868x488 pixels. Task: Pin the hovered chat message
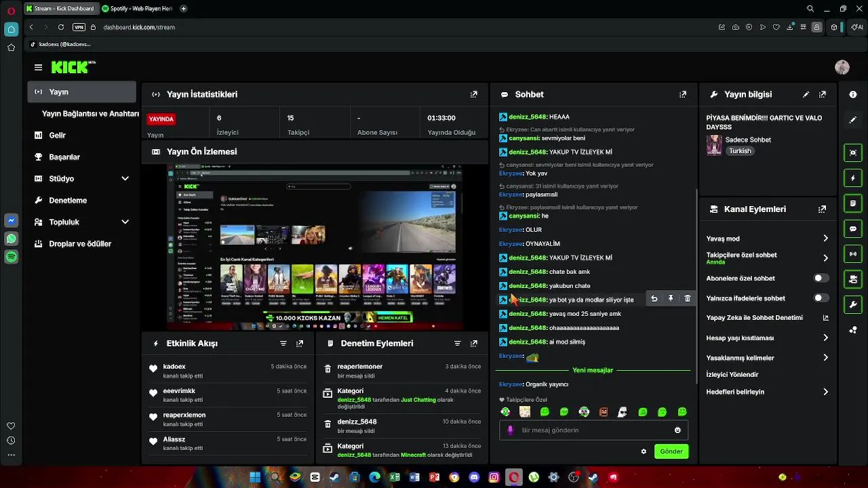click(x=671, y=299)
